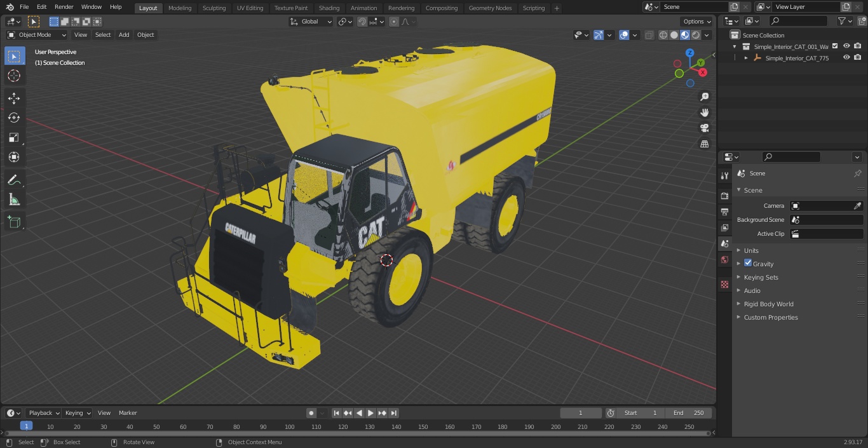Toggle X-ray mode
Image resolution: width=868 pixels, height=448 pixels.
pyautogui.click(x=649, y=35)
